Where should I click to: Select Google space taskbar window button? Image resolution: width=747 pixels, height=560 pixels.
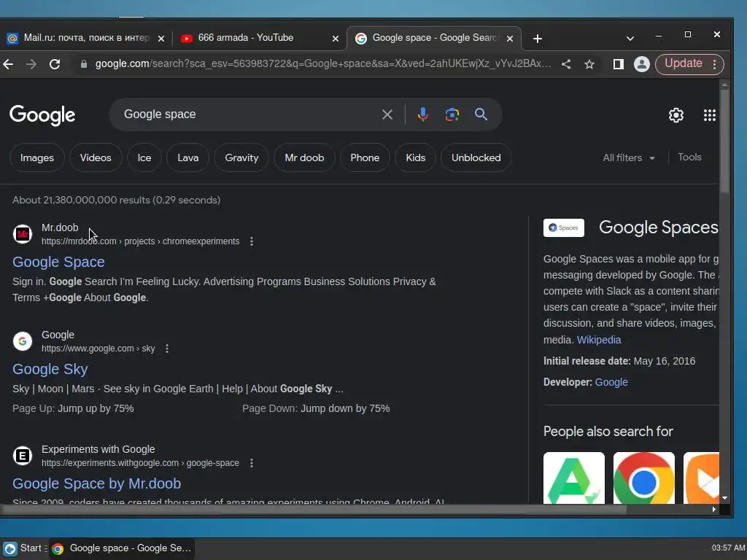pyautogui.click(x=122, y=548)
